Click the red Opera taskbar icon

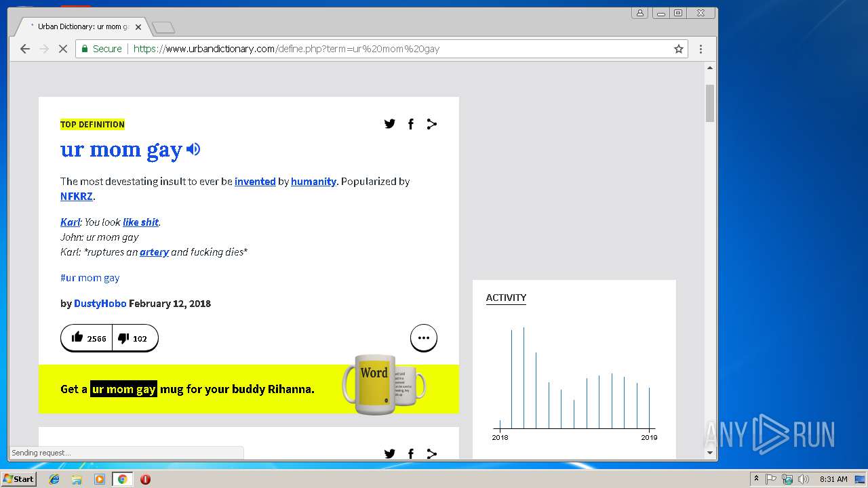(145, 479)
